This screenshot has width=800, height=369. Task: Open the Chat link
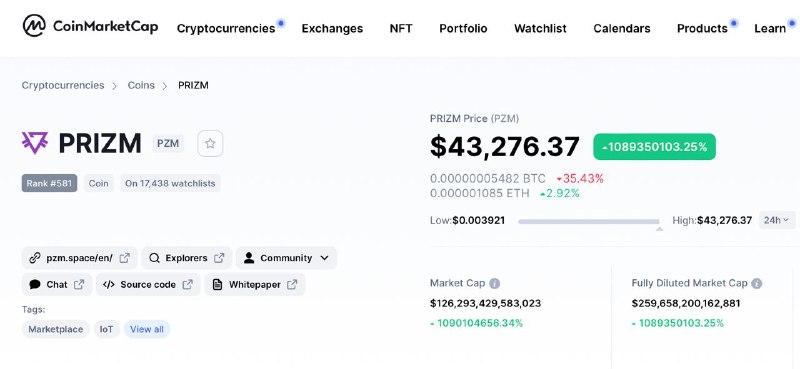pos(57,284)
